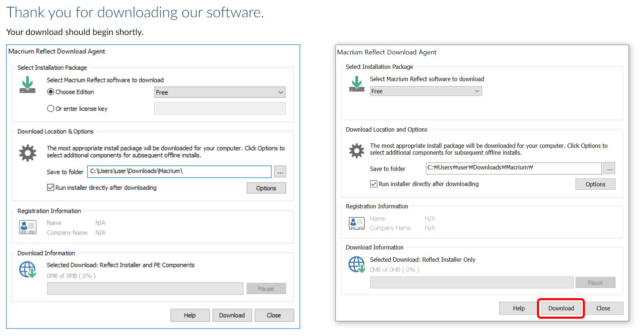
Task: Select the Or enter license key option
Action: coord(51,109)
